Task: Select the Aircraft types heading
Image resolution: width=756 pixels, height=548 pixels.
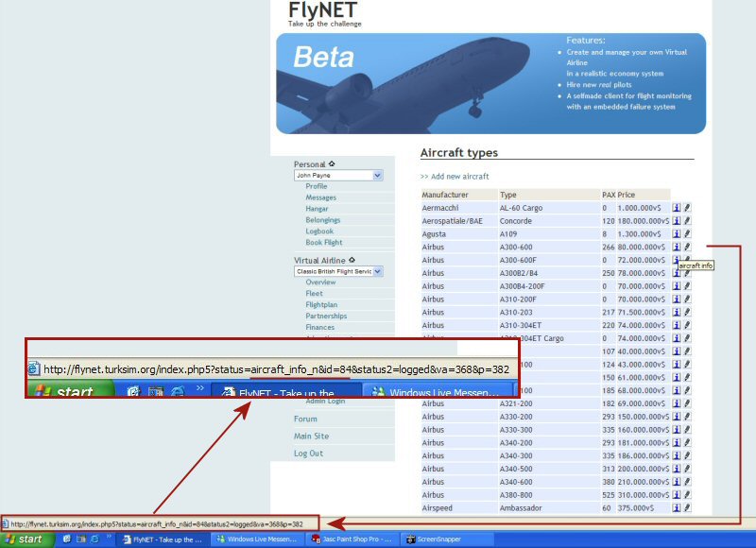Action: 459,153
